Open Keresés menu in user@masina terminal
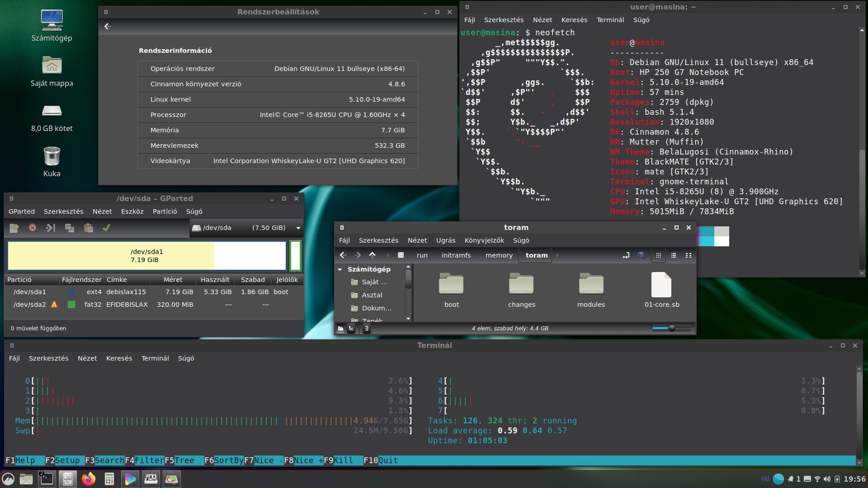 574,20
